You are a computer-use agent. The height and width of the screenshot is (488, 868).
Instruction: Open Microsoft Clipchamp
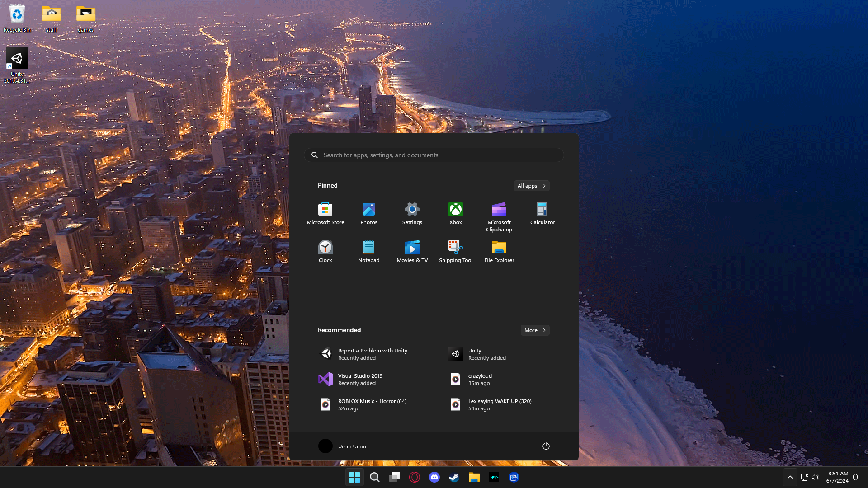[x=499, y=216]
